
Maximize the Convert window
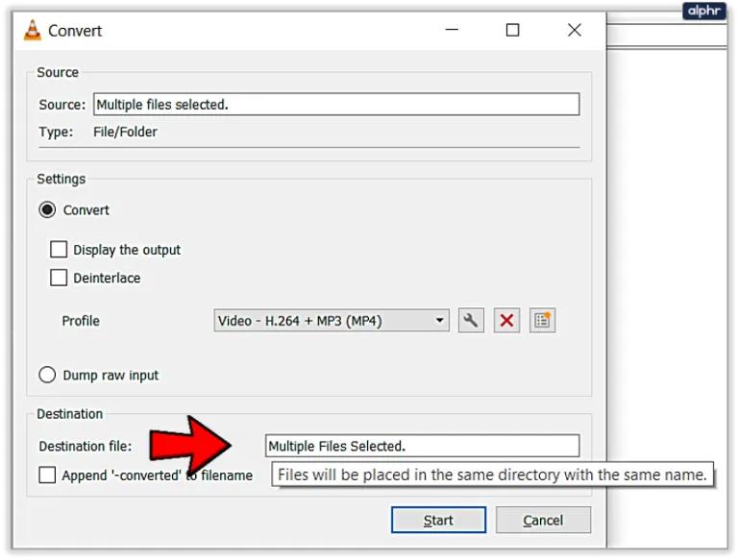(x=512, y=30)
